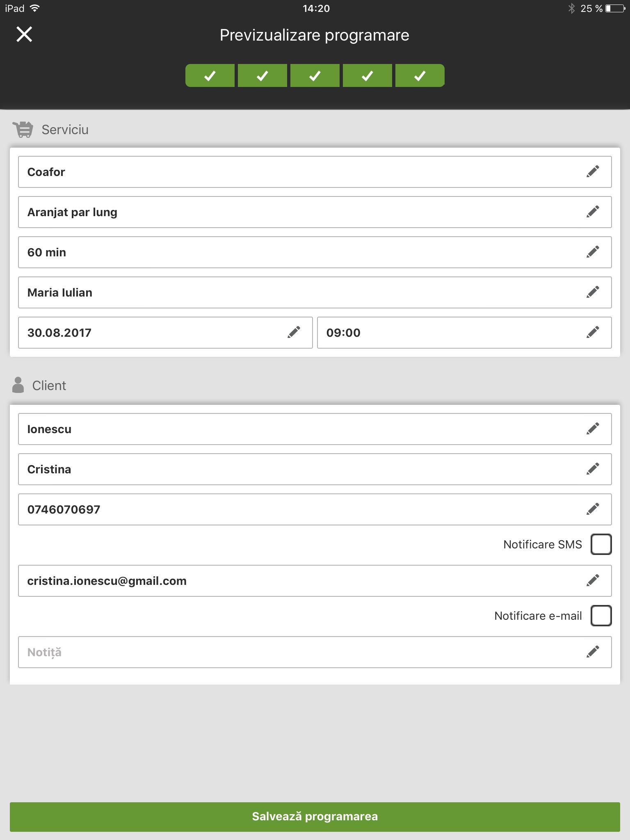630x840 pixels.
Task: Edit the Coafor field using its pencil icon
Action: 593,171
